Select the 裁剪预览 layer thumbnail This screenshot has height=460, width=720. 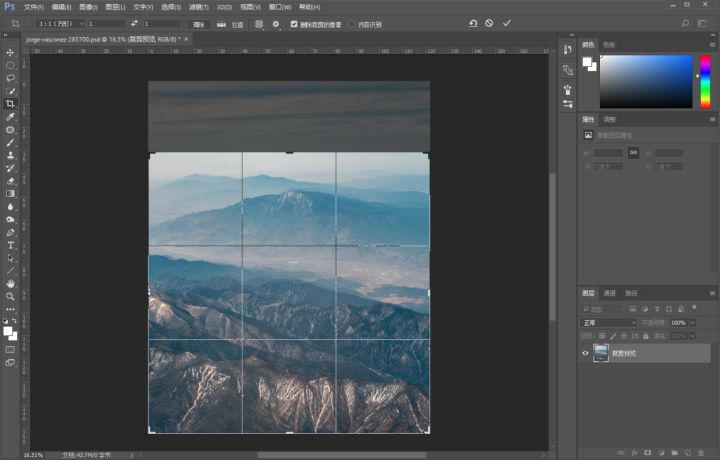click(600, 353)
